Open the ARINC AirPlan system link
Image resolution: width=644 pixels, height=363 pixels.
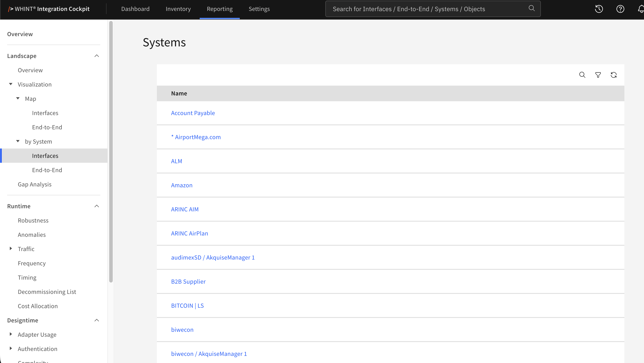(190, 233)
